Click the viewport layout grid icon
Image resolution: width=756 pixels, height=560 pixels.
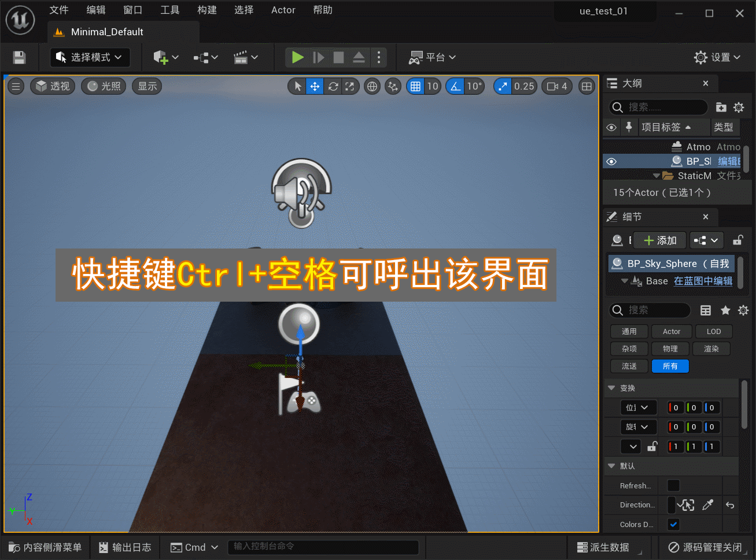coord(587,87)
